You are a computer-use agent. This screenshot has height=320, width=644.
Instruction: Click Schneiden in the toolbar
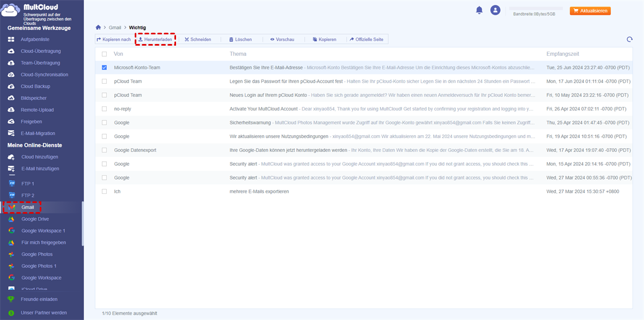point(197,39)
